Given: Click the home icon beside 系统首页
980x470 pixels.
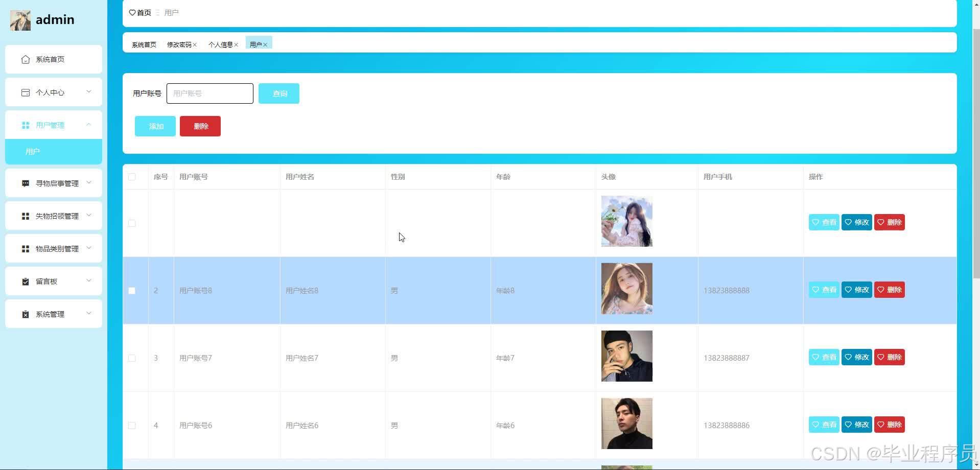Looking at the screenshot, I should [26, 60].
